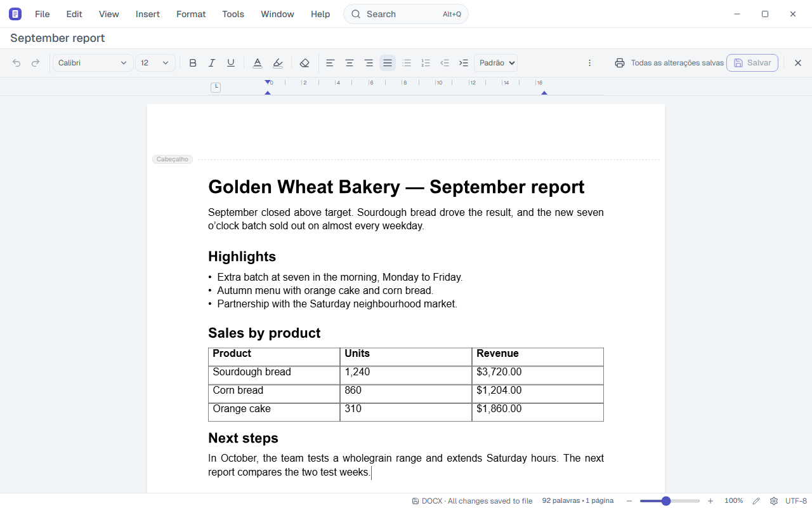
Task: Click the September report document title
Action: (x=58, y=38)
